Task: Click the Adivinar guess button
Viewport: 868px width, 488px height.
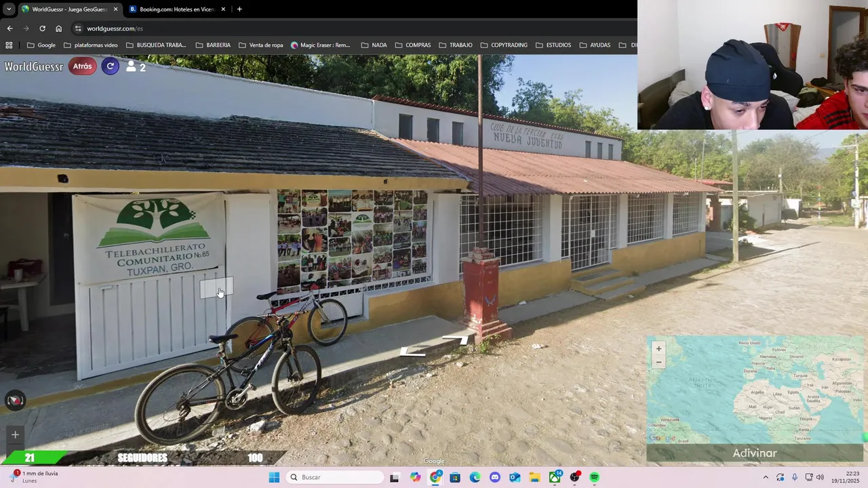Action: 754,453
